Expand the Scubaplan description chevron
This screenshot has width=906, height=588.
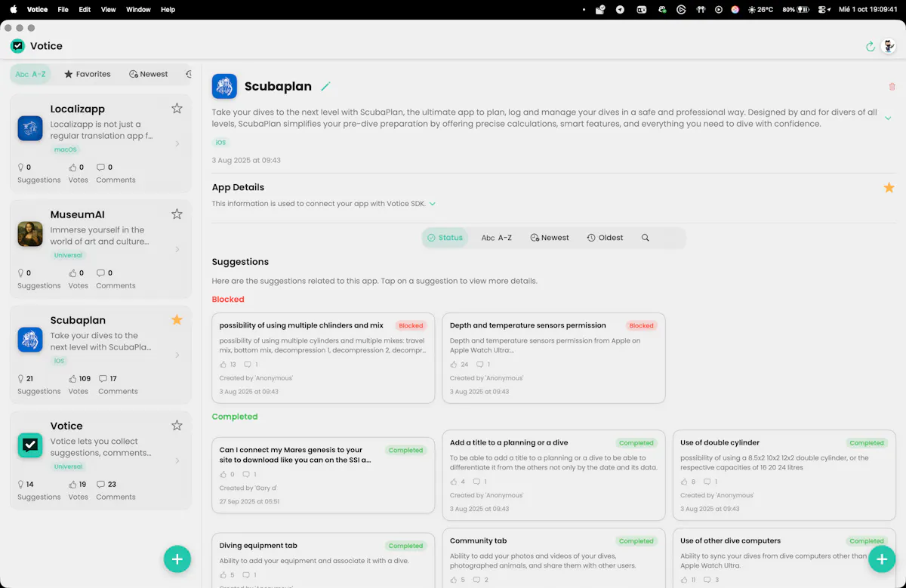click(888, 119)
